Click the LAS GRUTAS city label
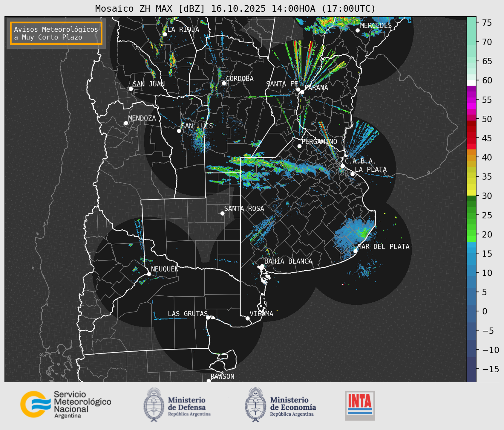 click(x=187, y=314)
